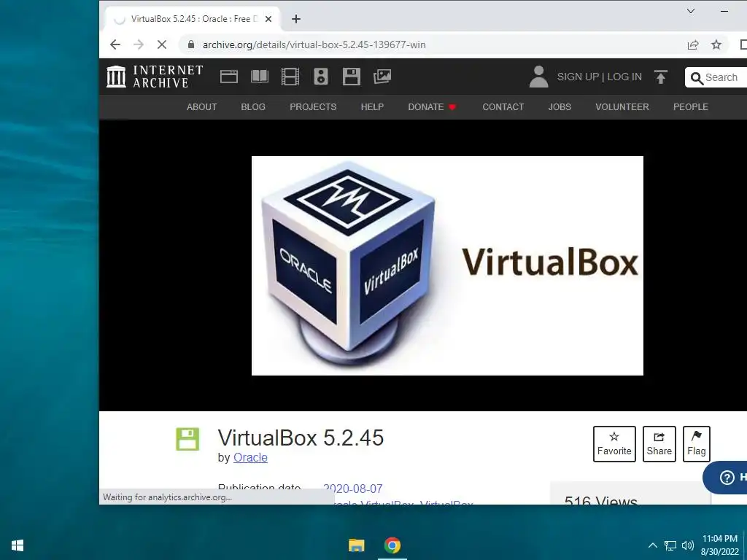Open the Texts book icon
Image resolution: width=747 pixels, height=560 pixels.
coord(260,77)
